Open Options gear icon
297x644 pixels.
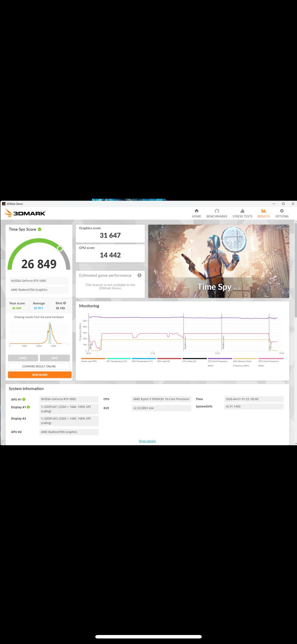(x=282, y=211)
